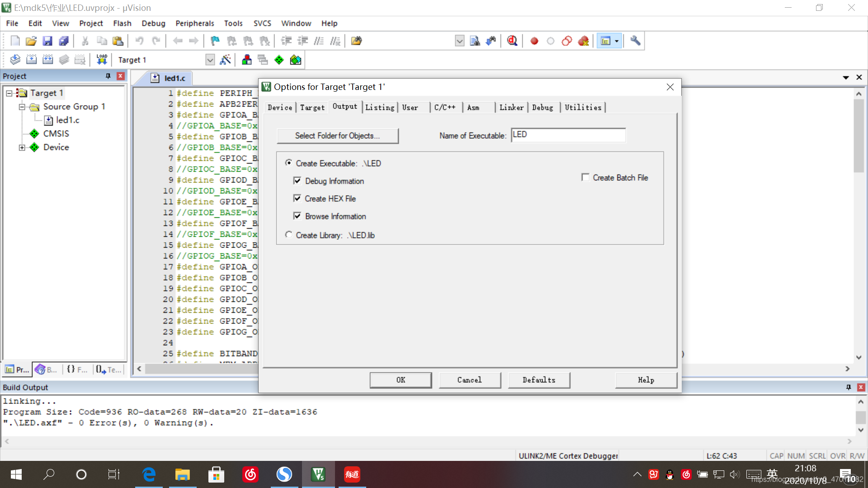This screenshot has width=868, height=488.
Task: Open Microsoft Edge from taskbar
Action: tap(149, 474)
